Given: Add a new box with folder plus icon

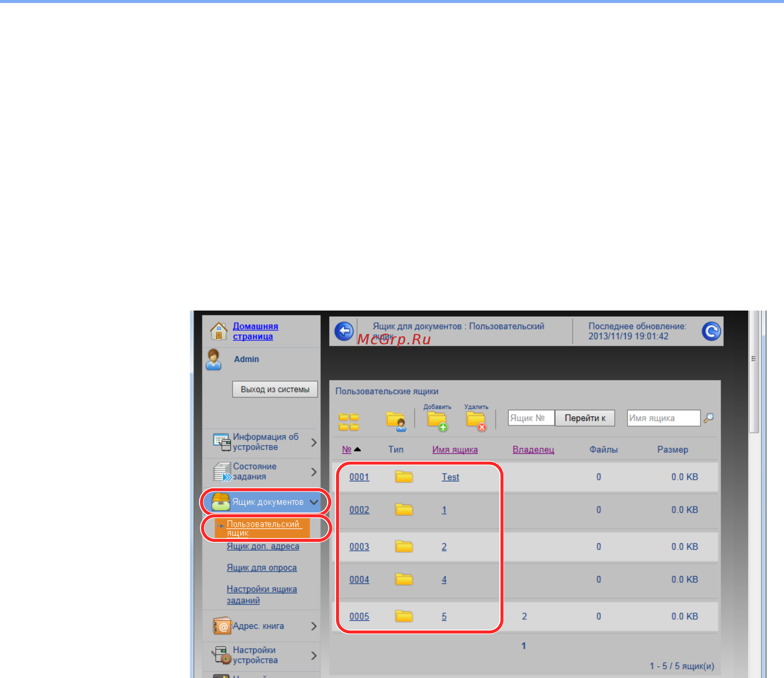Looking at the screenshot, I should click(438, 422).
